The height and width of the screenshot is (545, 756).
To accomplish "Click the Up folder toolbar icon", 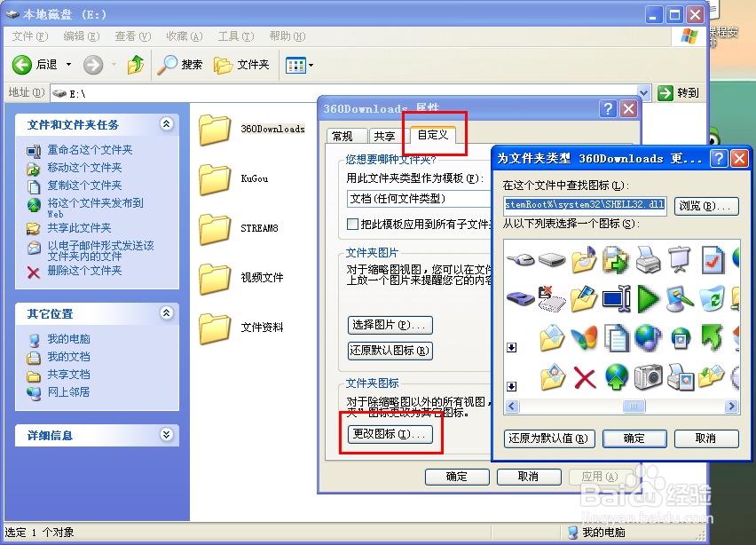I will tap(136, 65).
